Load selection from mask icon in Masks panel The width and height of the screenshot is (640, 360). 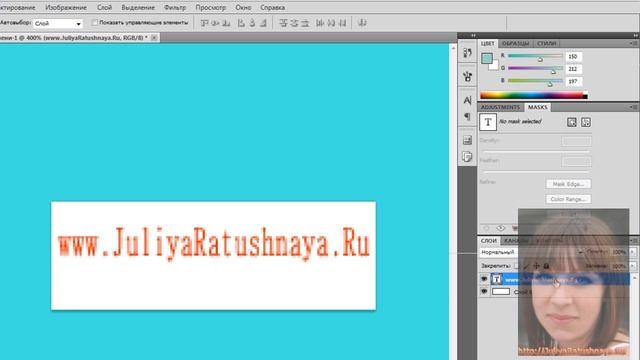486,228
